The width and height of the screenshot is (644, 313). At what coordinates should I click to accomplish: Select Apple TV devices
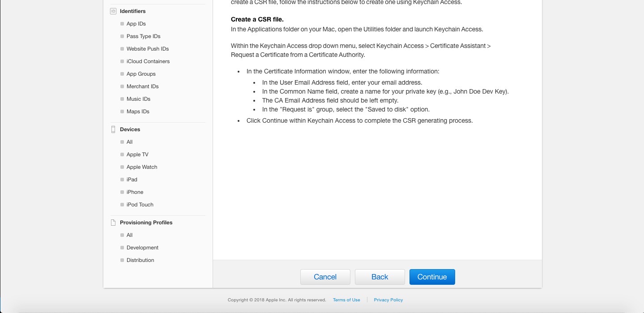pyautogui.click(x=137, y=154)
